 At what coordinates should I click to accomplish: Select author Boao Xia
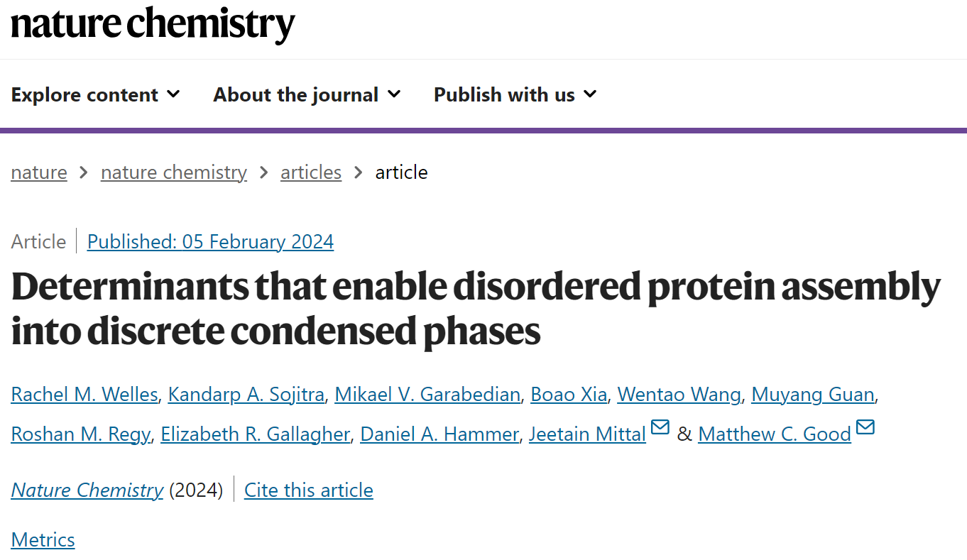(x=569, y=395)
